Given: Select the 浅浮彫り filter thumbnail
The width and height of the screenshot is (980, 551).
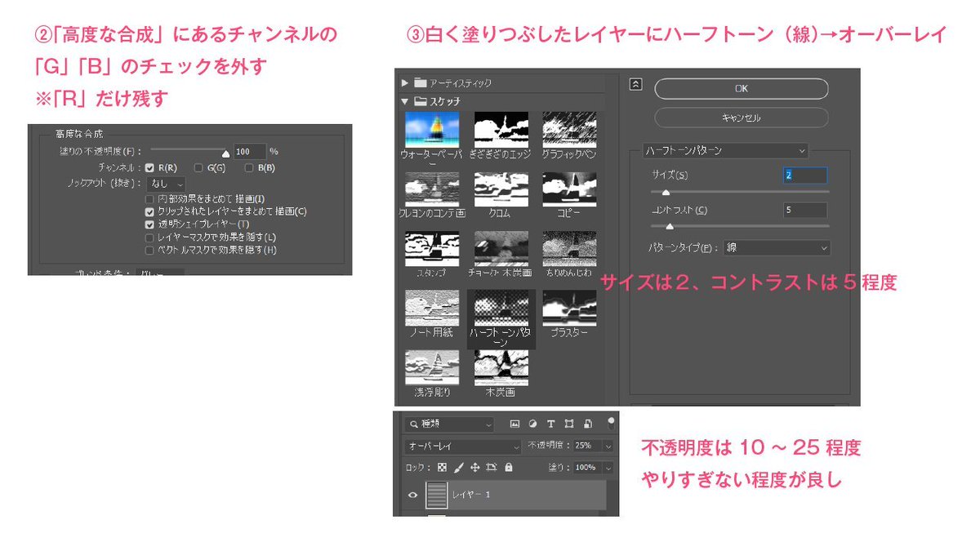Looking at the screenshot, I should (432, 368).
